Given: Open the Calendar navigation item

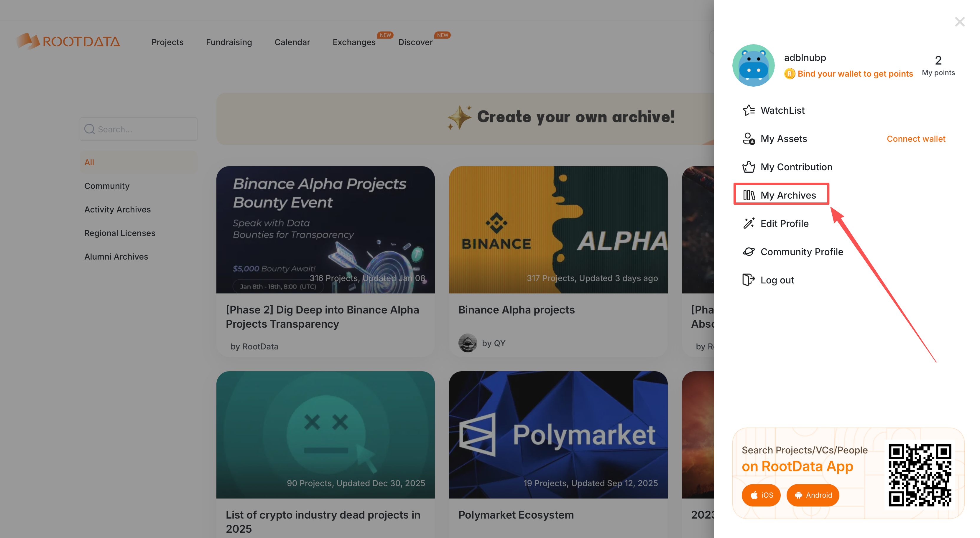Looking at the screenshot, I should coord(292,42).
